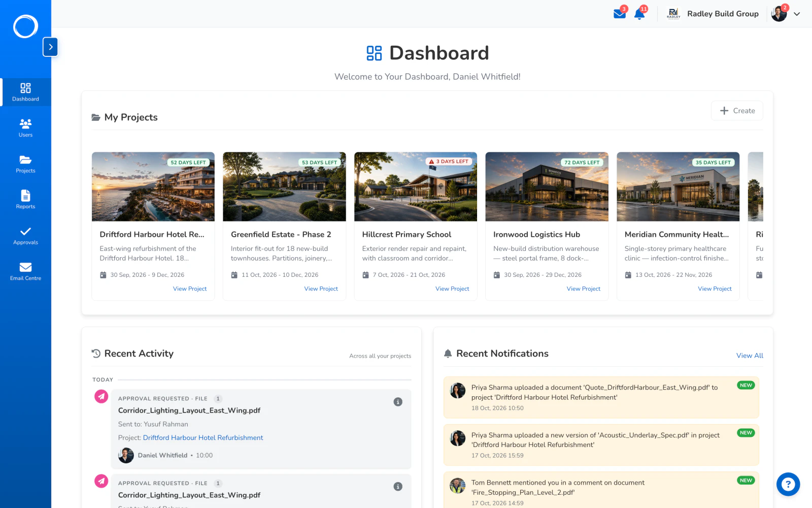This screenshot has width=812, height=508.
Task: Open Approvals in sidebar
Action: (x=25, y=236)
